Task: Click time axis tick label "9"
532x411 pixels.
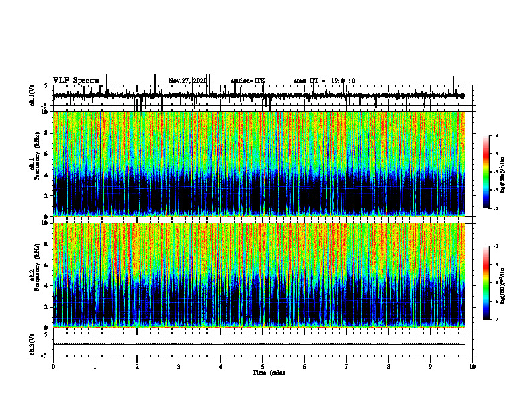Action: click(430, 367)
